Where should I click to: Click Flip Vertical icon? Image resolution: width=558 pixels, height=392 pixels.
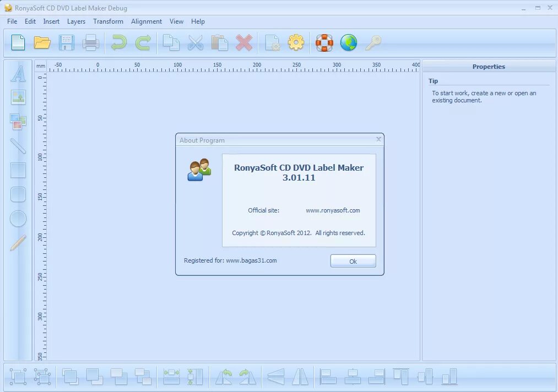coord(276,377)
